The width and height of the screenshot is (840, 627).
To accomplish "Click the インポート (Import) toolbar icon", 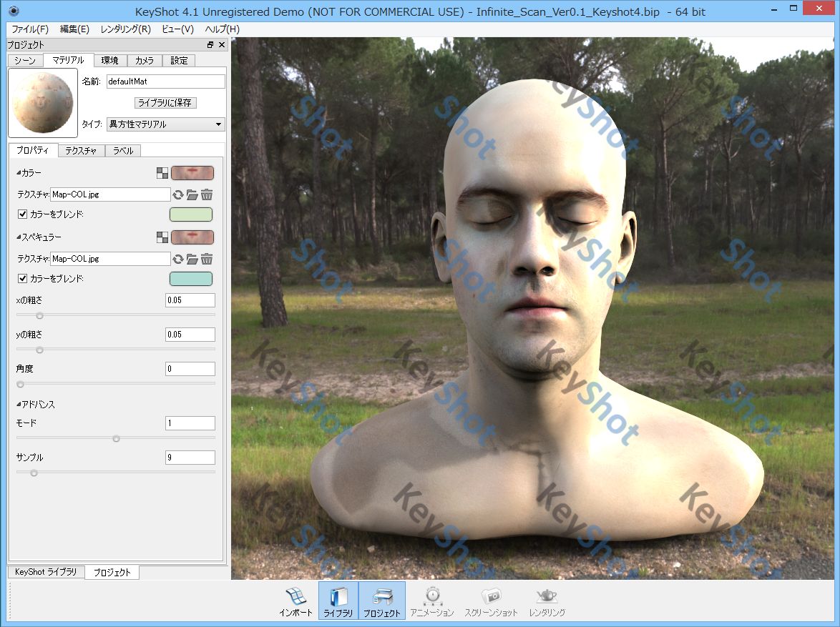I will pyautogui.click(x=296, y=602).
